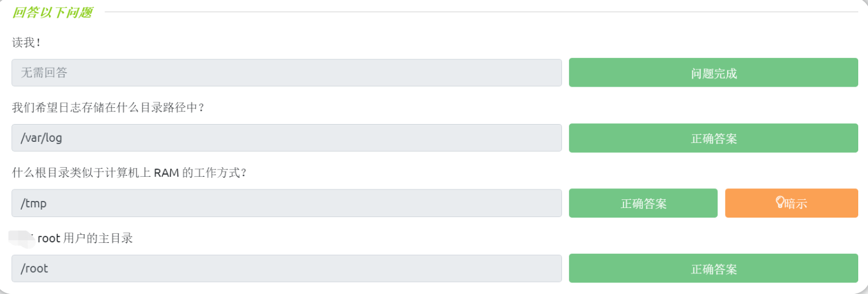This screenshot has height=294, width=868.
Task: Click the 回答以下问题 section heading
Action: (52, 13)
